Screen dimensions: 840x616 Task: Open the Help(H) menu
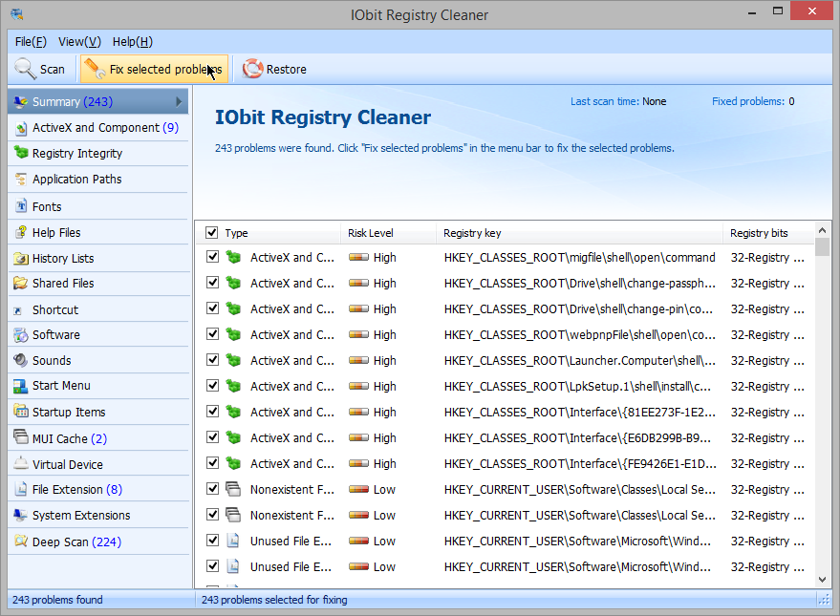point(132,42)
